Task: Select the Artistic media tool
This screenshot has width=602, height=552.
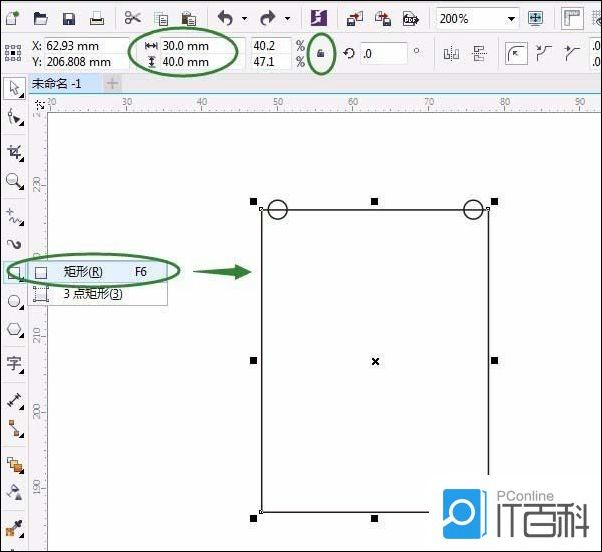Action: point(15,244)
